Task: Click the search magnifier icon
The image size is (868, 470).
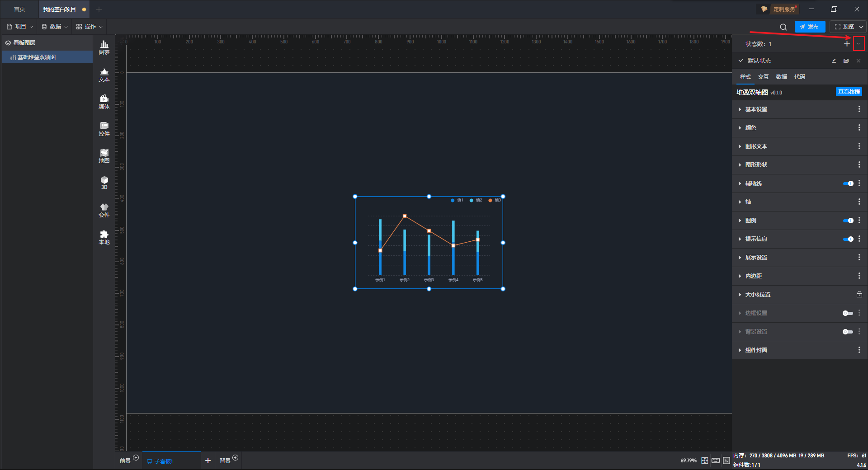Action: click(783, 27)
